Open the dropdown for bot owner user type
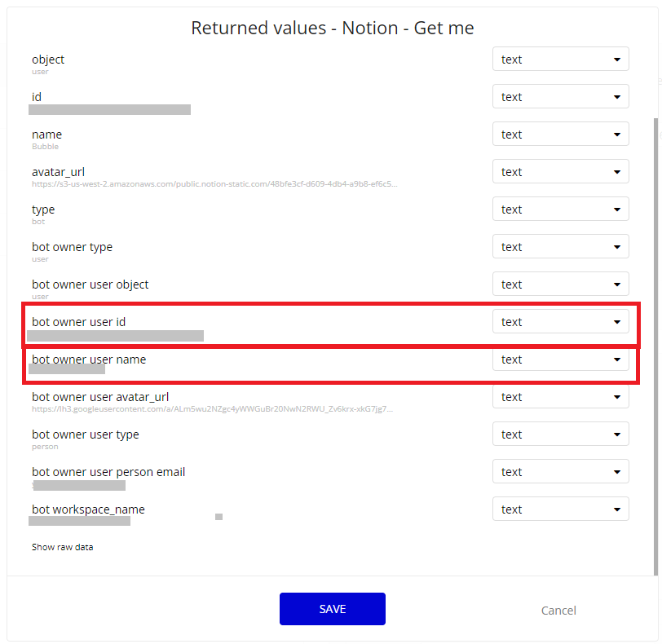 click(x=560, y=434)
